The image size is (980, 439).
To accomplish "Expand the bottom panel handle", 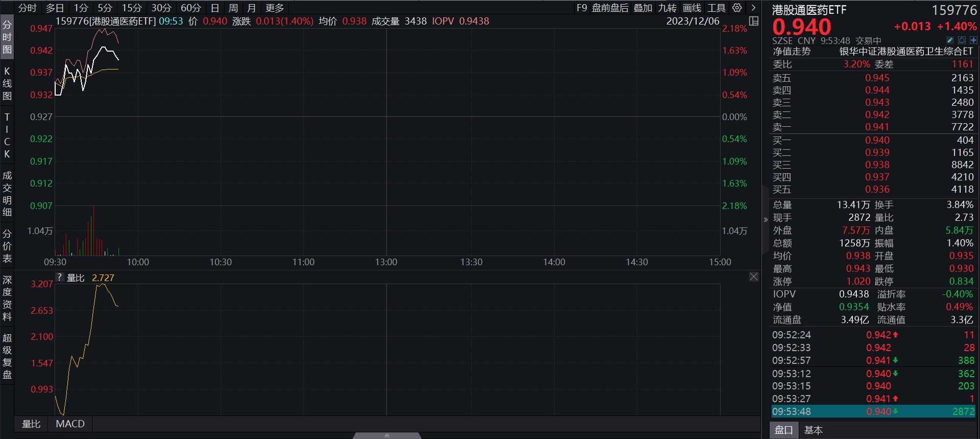I will pyautogui.click(x=387, y=435).
